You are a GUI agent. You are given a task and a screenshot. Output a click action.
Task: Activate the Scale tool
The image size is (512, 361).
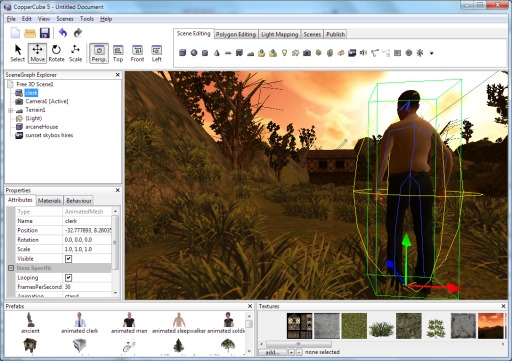[x=75, y=53]
